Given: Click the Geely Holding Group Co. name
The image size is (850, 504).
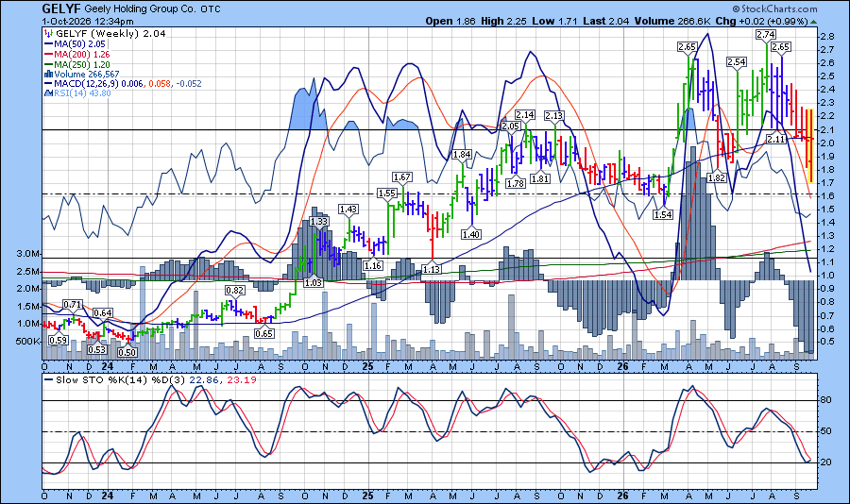Looking at the screenshot, I should (x=140, y=9).
